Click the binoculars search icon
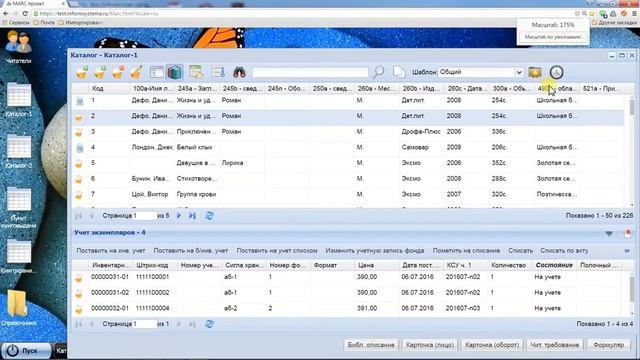640x360 pixels. (239, 72)
